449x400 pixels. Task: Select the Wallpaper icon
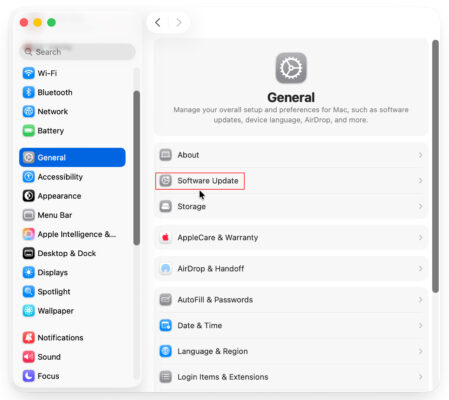[29, 311]
